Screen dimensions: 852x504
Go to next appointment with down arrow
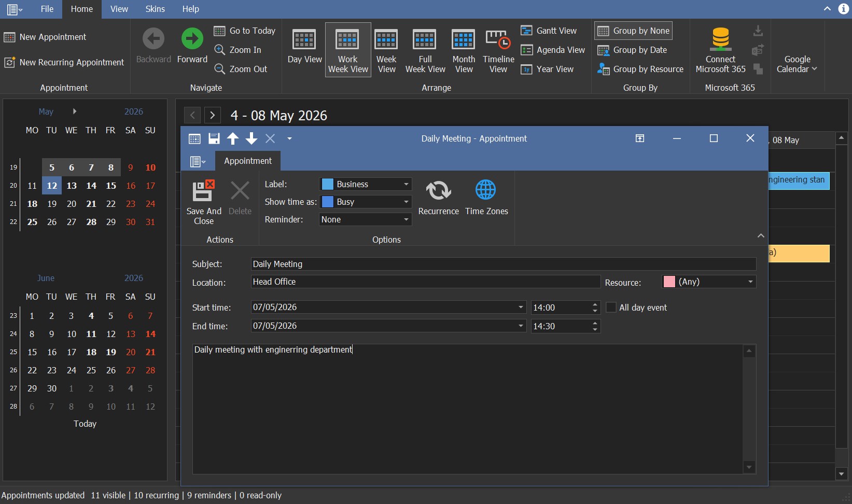pos(252,138)
